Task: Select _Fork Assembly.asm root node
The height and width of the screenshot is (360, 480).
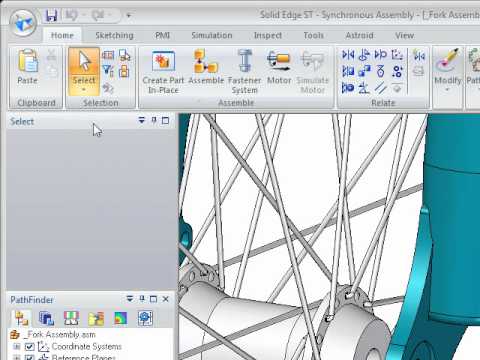Action: click(x=53, y=334)
